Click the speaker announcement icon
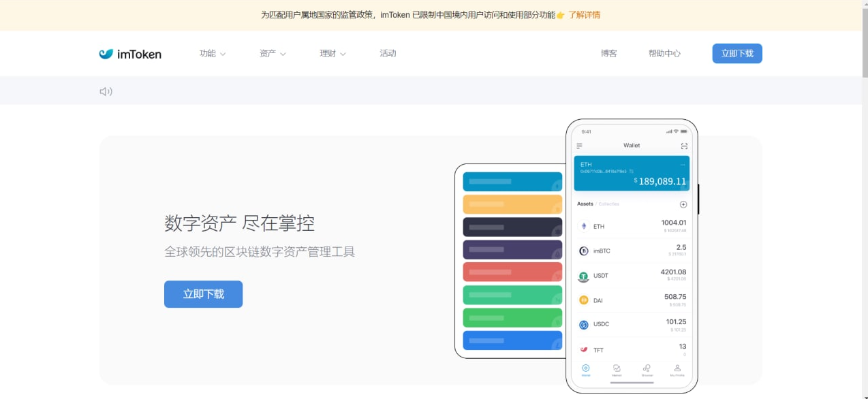868x399 pixels. coord(106,91)
